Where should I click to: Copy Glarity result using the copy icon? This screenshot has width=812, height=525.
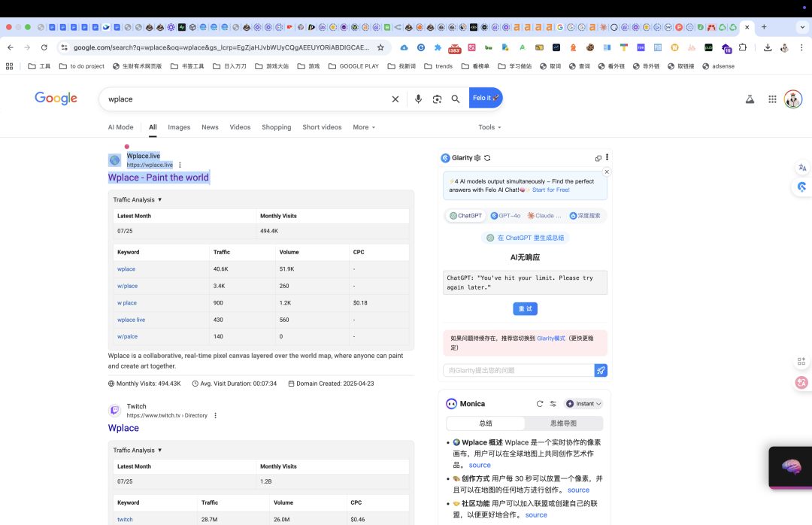click(598, 158)
